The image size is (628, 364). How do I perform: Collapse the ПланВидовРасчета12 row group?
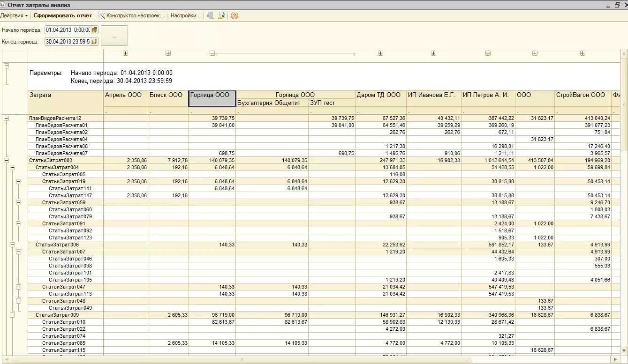(6, 119)
